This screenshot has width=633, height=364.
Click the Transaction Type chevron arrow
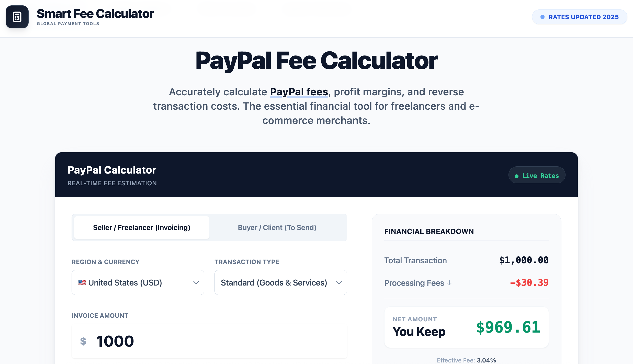pos(339,282)
